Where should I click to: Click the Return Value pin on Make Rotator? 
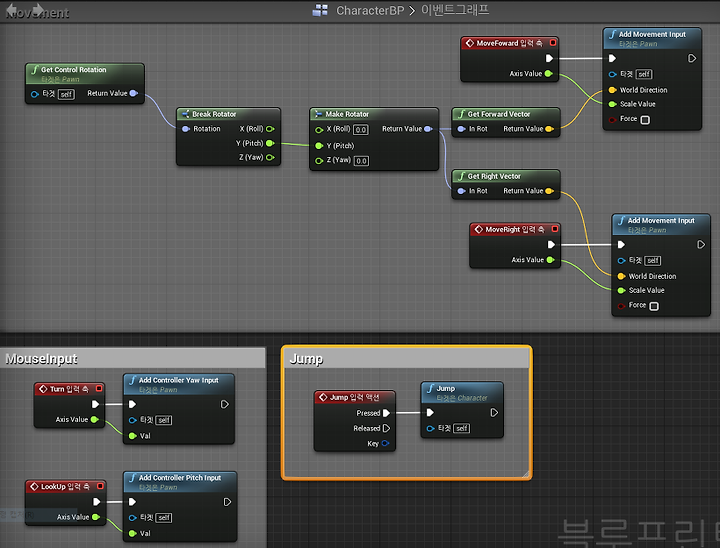[428, 129]
